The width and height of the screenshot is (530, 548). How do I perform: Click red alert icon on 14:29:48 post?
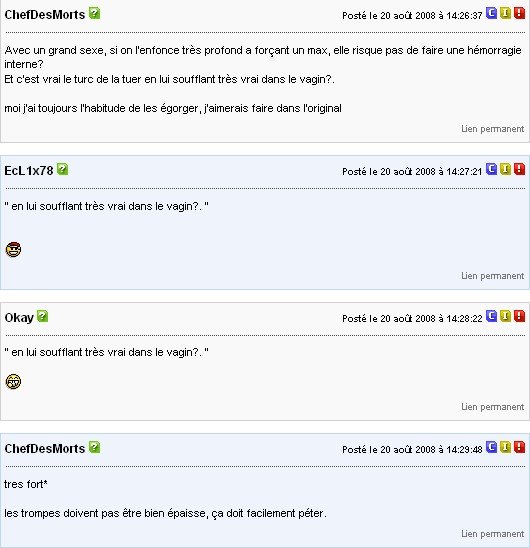(520, 447)
